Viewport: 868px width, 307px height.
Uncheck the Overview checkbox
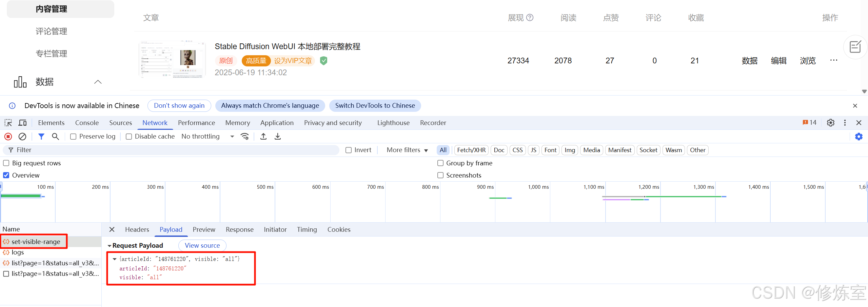6,175
